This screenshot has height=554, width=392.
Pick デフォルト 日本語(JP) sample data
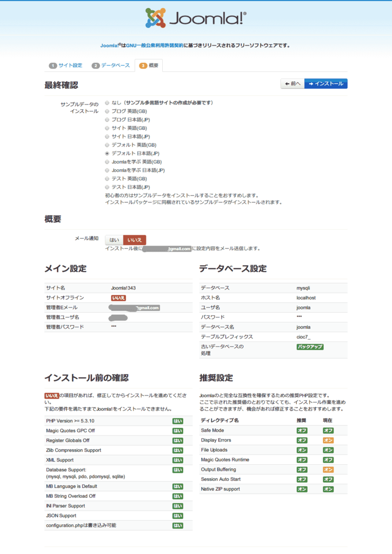(x=107, y=154)
